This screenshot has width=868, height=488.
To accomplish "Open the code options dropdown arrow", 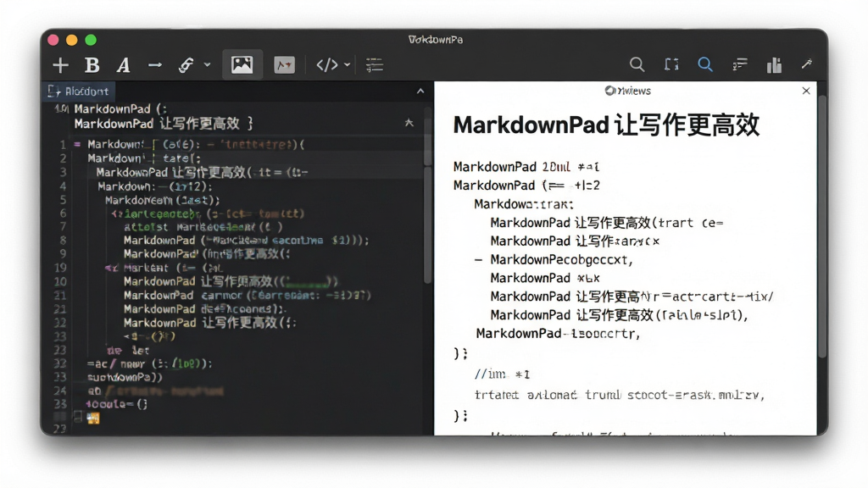I will click(x=347, y=64).
